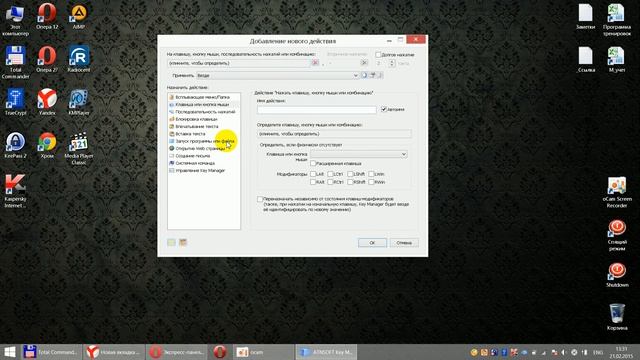Select 'Спящий режим' desktop shortcut
Viewport: 640px width, 360px height.
(x=617, y=236)
